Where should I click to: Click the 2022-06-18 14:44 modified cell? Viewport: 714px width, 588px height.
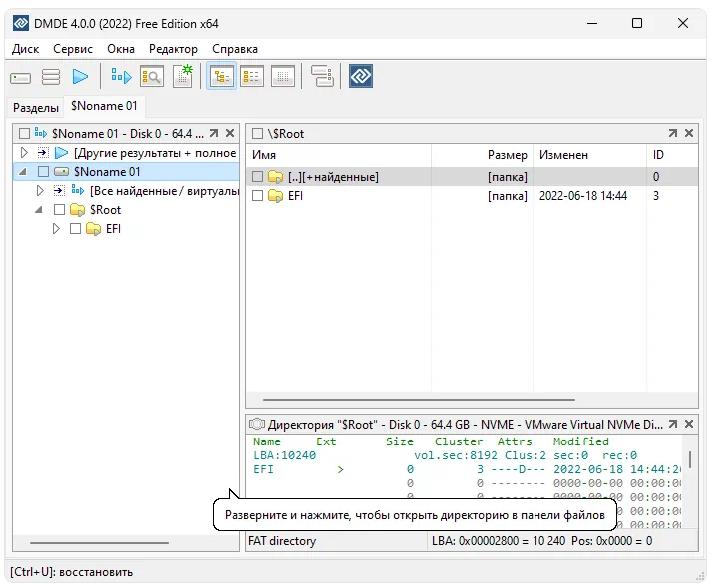point(583,196)
